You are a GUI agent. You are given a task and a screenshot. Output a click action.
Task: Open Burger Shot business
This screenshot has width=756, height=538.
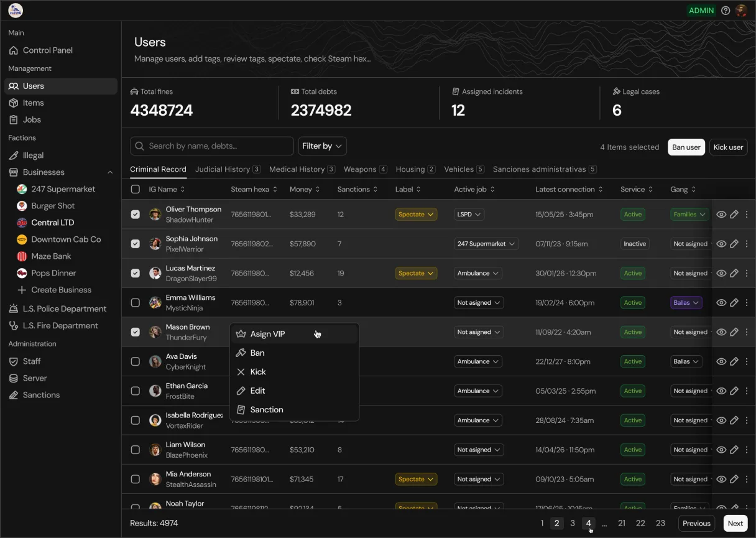point(53,206)
